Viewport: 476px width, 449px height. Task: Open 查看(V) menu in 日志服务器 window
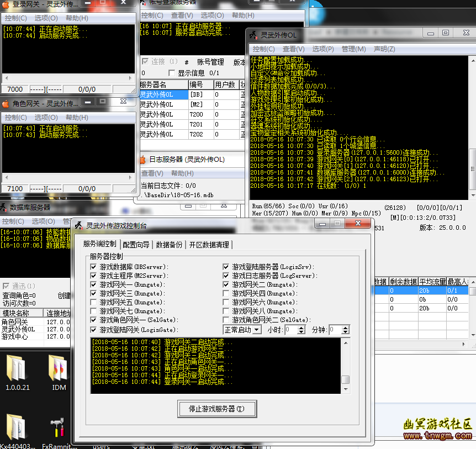pos(152,173)
